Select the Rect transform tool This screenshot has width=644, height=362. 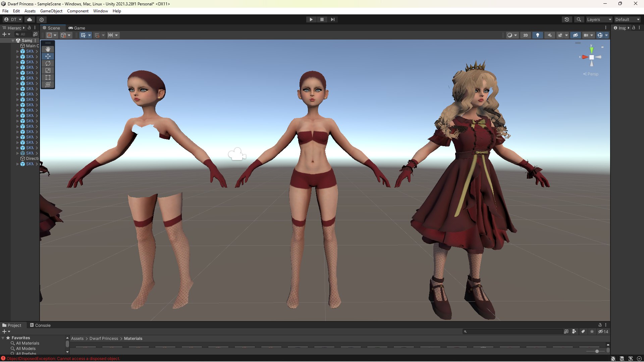[x=48, y=77]
